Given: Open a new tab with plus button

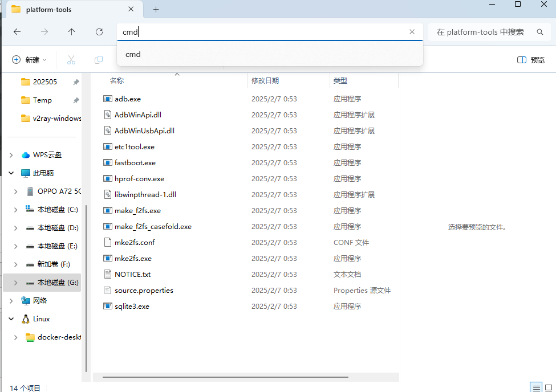Looking at the screenshot, I should pos(156,10).
